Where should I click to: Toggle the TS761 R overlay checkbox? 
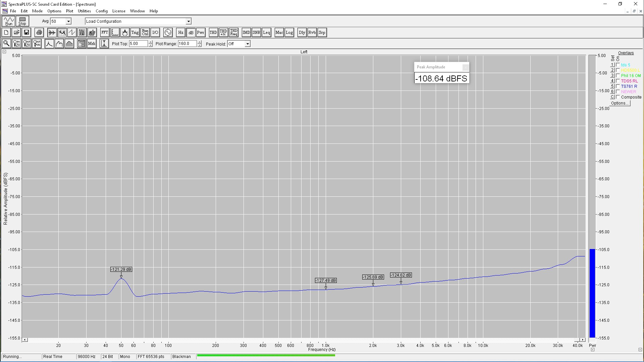(618, 86)
